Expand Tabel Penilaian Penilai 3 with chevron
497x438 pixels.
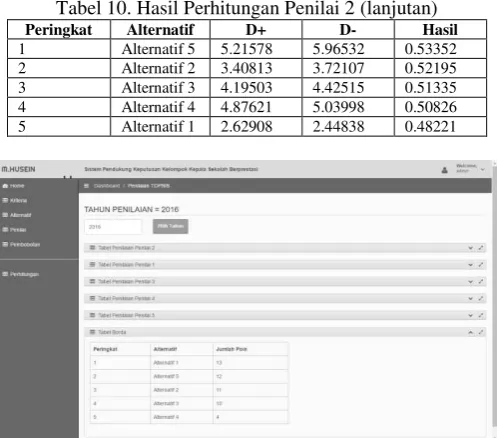(x=470, y=282)
